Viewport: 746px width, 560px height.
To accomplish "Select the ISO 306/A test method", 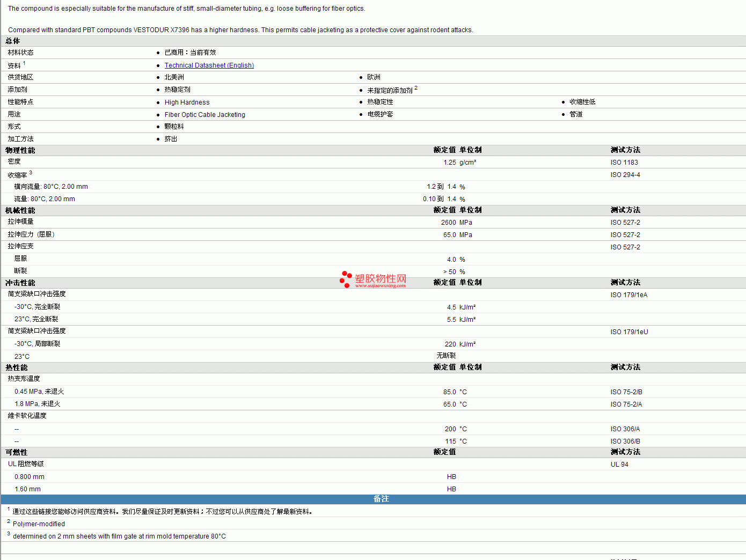I will [x=625, y=429].
